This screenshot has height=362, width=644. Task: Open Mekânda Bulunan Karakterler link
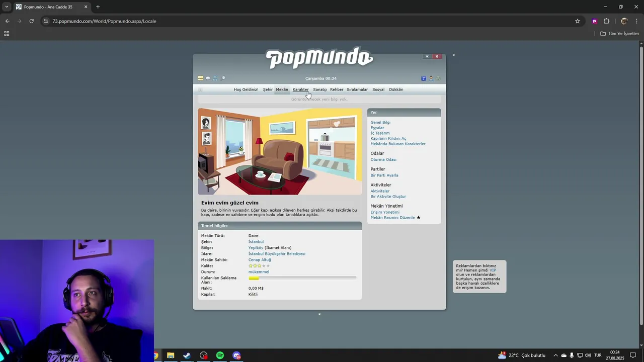398,144
